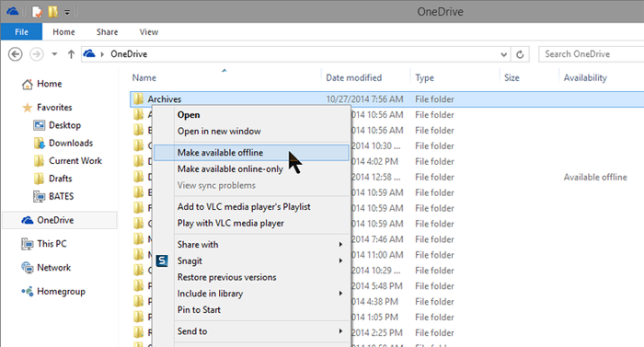Select Home in the navigation pane

pyautogui.click(x=50, y=84)
